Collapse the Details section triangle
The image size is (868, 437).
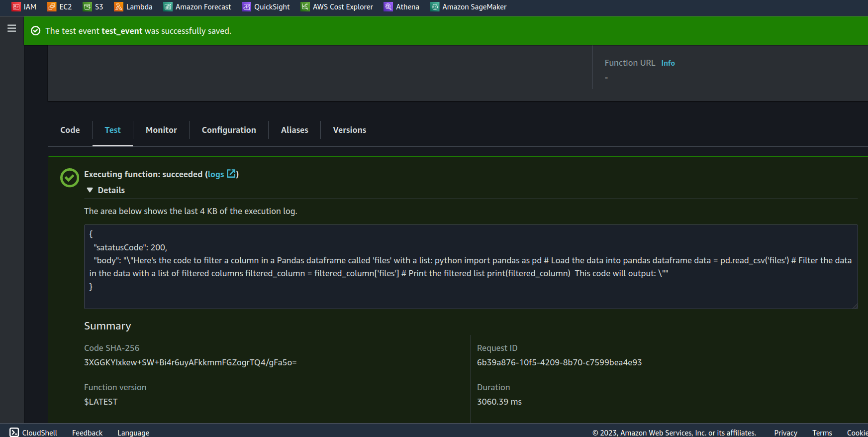point(90,190)
